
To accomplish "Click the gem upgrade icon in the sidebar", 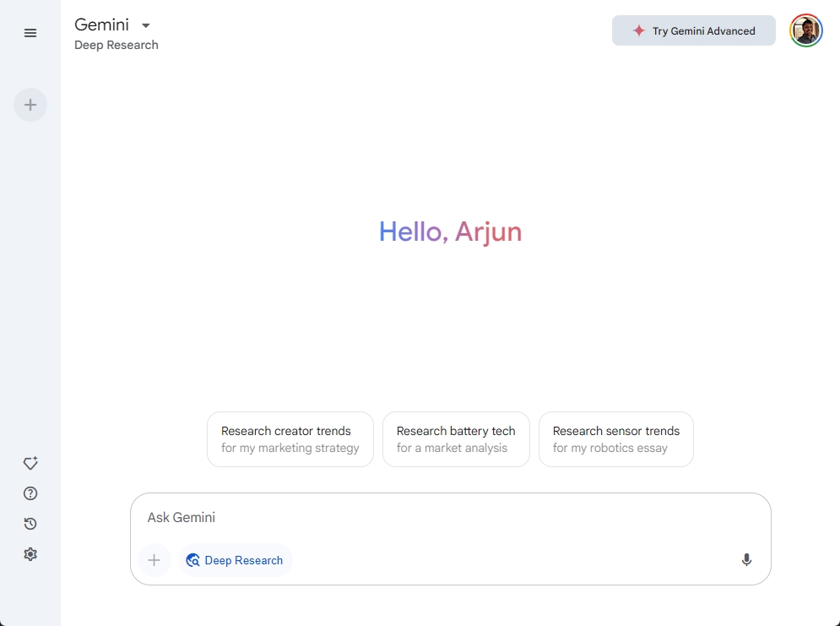I will 30,463.
